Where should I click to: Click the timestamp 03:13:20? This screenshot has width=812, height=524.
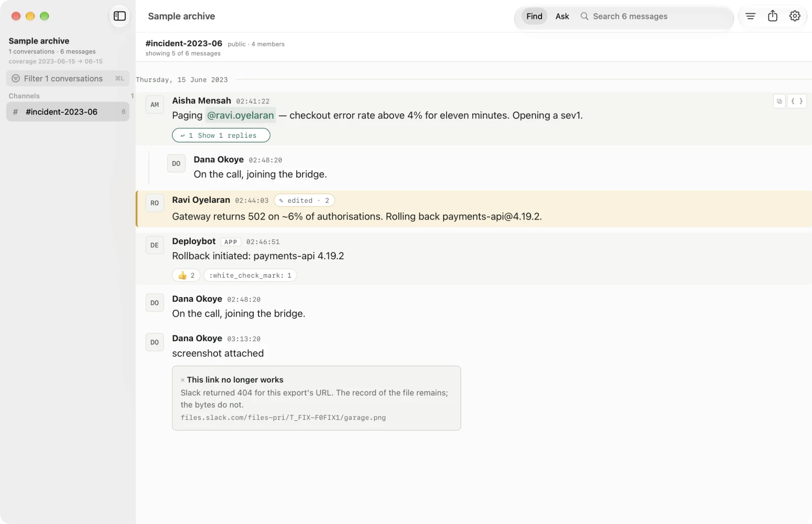point(244,340)
